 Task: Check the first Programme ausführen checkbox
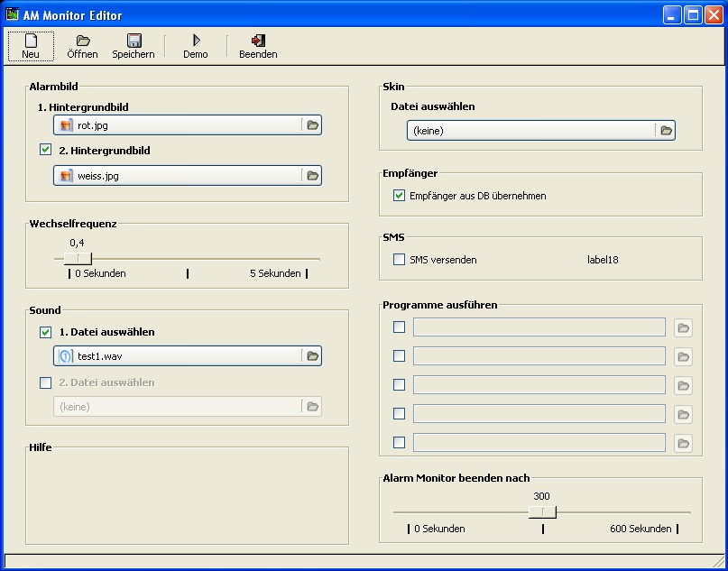pyautogui.click(x=400, y=327)
